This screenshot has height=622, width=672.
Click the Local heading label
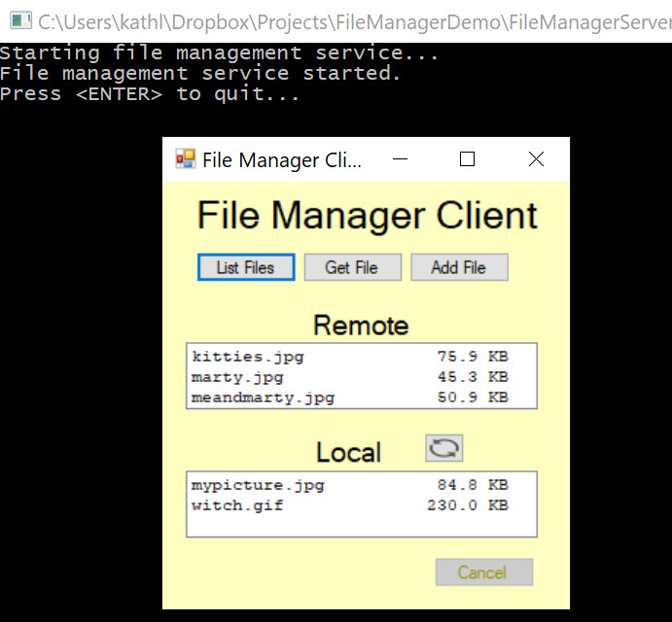click(348, 452)
